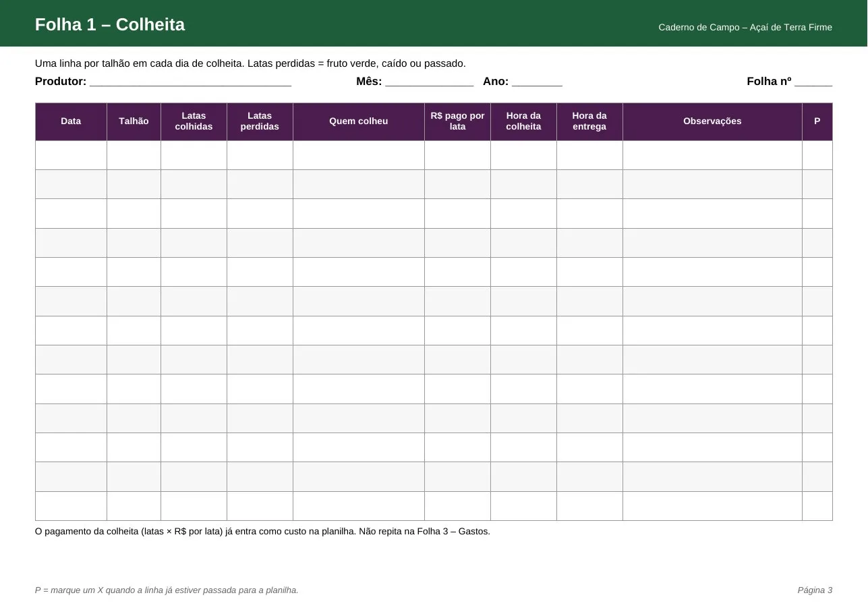
Task: Click the footnote about 'O pagamento da colheita'
Action: tap(262, 532)
